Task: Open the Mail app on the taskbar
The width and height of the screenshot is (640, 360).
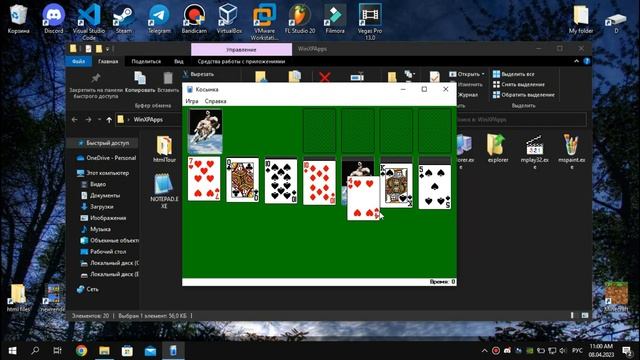Action: (x=150, y=350)
